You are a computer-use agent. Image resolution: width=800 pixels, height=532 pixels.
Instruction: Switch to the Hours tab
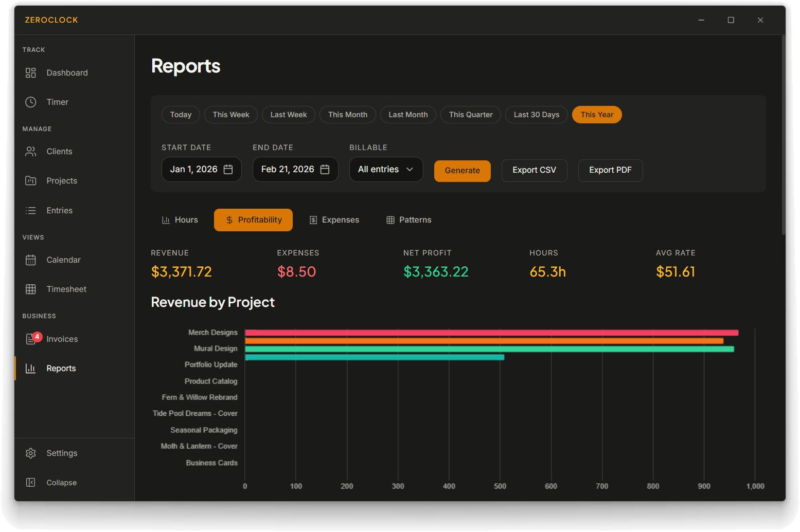pos(180,220)
